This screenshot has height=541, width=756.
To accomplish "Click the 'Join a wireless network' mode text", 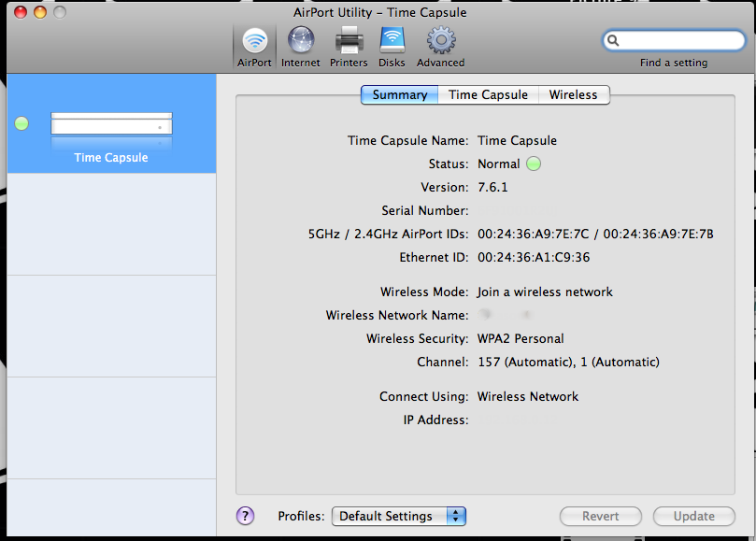I will (545, 292).
